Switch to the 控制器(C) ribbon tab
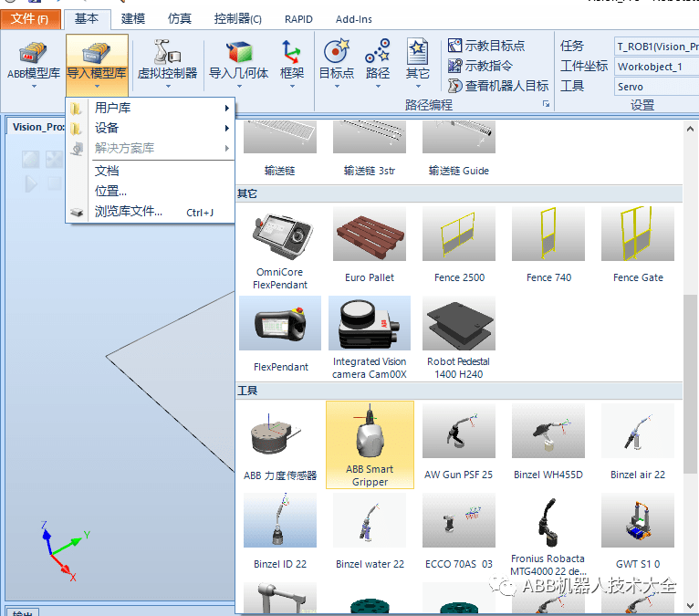 coord(237,19)
